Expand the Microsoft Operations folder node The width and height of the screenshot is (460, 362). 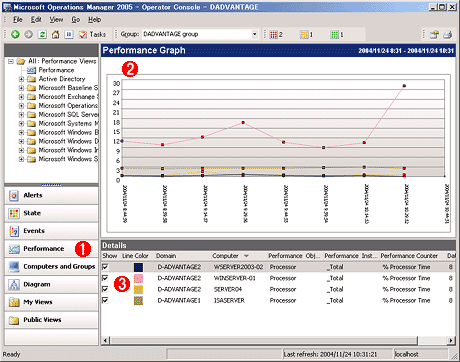coord(21,106)
